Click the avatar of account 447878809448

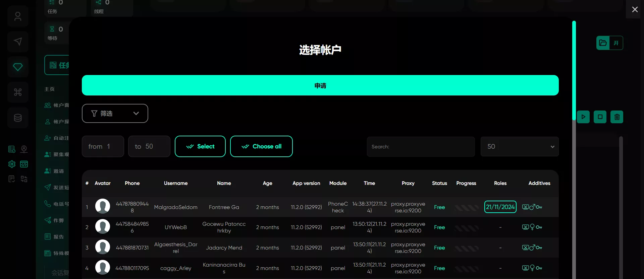(x=103, y=206)
